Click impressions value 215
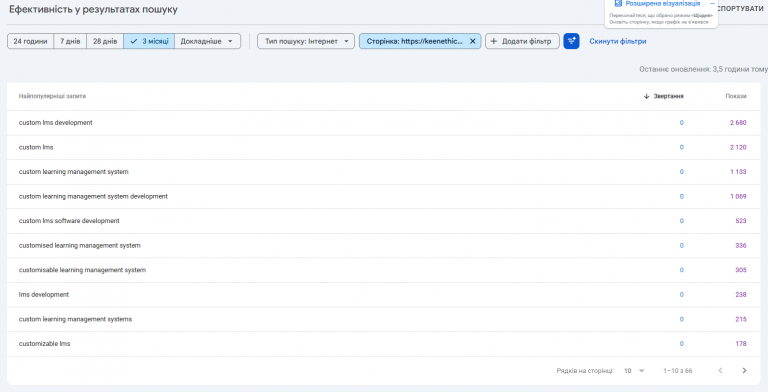The image size is (768, 392). tap(741, 319)
